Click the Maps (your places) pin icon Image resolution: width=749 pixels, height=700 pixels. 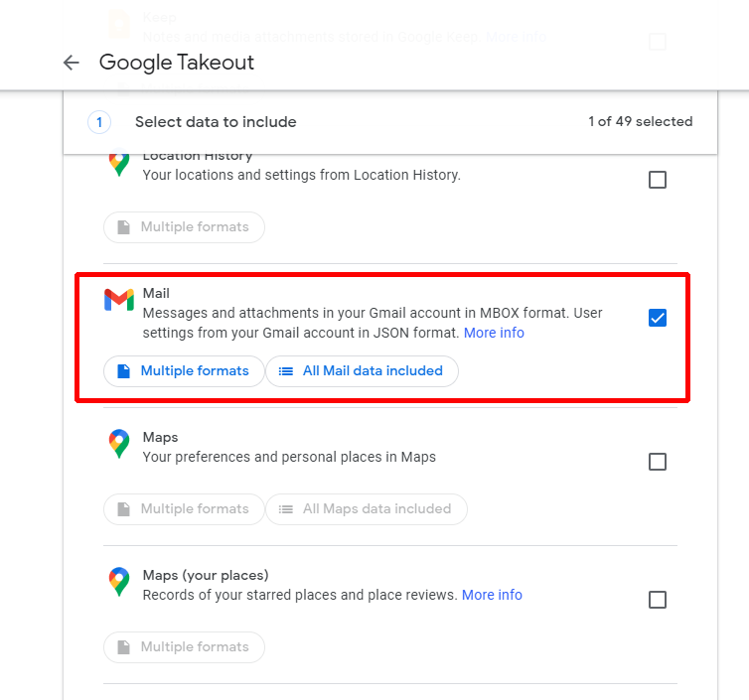click(119, 582)
